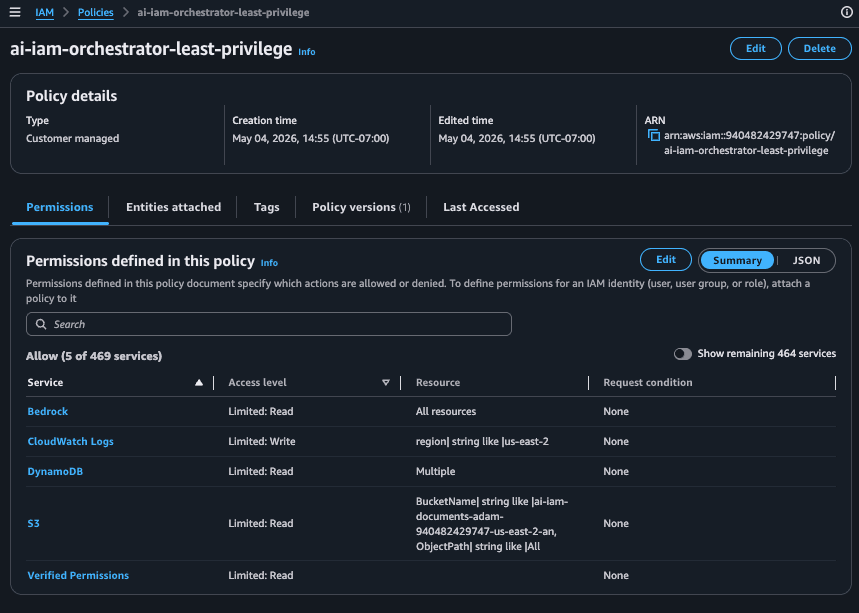Viewport: 859px width, 613px height.
Task: Click the info circle icon at top right
Action: [846, 12]
